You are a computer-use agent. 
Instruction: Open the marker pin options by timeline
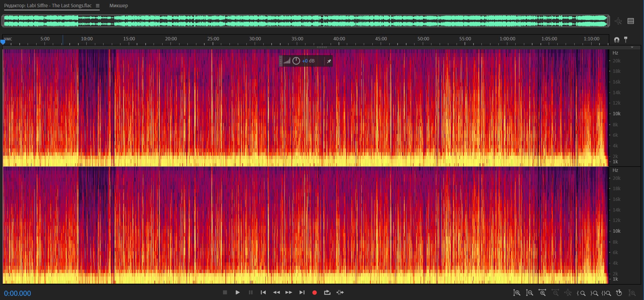[626, 40]
